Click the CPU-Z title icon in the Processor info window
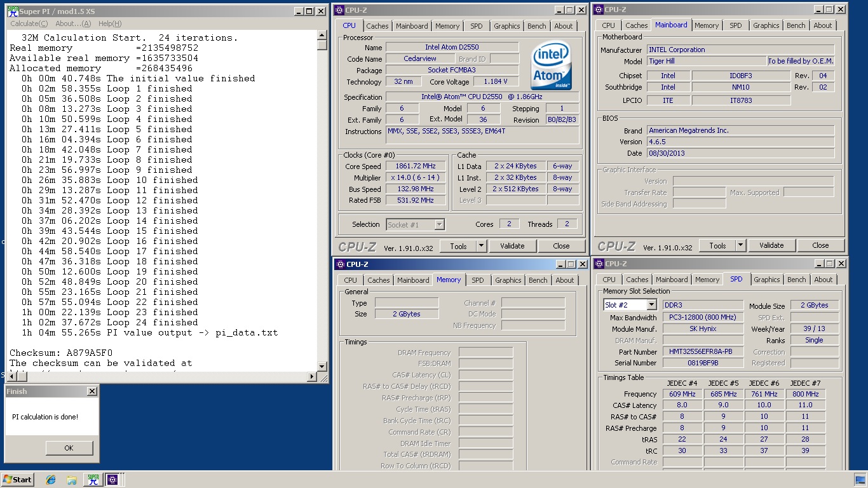868x488 pixels. coord(339,10)
